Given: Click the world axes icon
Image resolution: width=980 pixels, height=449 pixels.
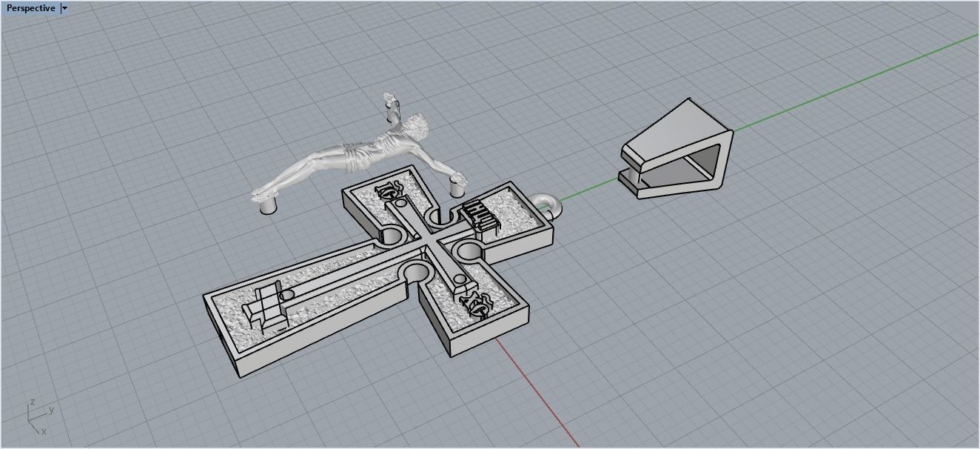Looking at the screenshot, I should pos(41,418).
